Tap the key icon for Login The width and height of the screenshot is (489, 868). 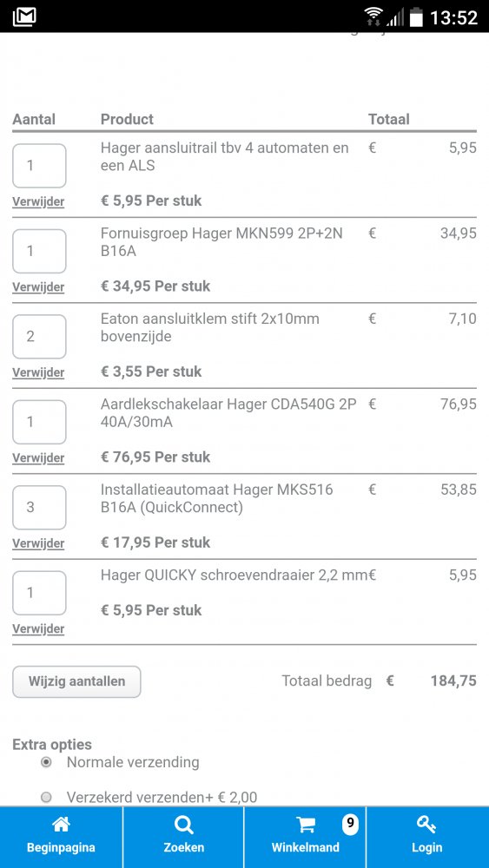426,825
